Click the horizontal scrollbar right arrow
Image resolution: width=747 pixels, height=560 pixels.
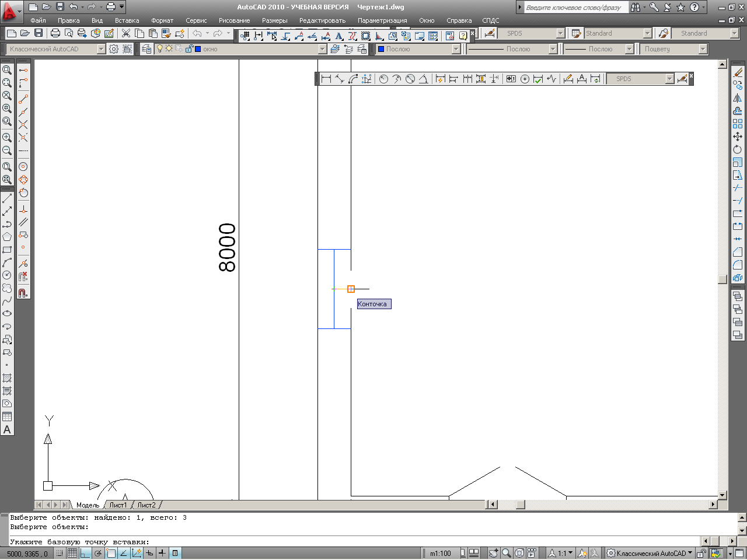(x=713, y=505)
